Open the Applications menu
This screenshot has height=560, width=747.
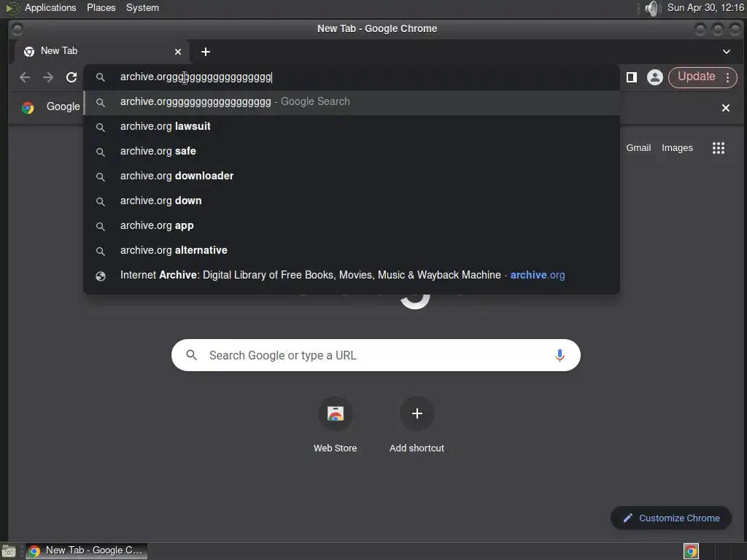[x=50, y=7]
